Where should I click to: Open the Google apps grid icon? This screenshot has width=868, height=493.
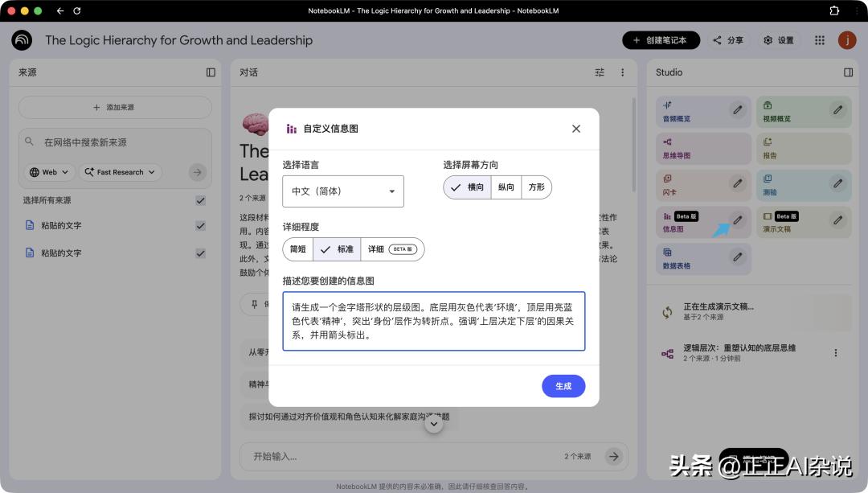coord(820,40)
